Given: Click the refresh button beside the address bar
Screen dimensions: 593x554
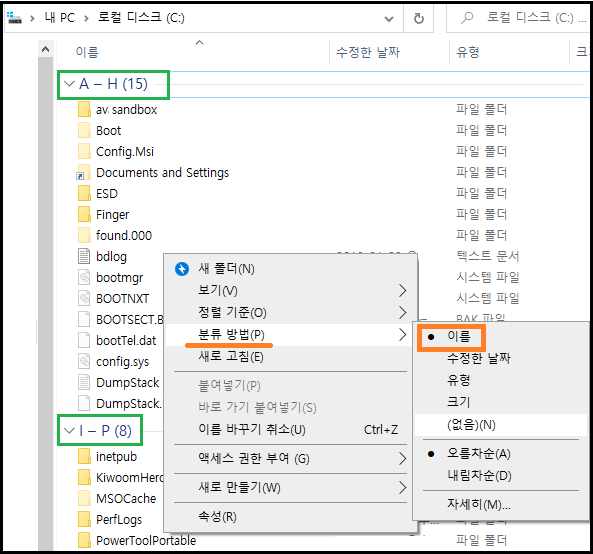Looking at the screenshot, I should pos(419,18).
